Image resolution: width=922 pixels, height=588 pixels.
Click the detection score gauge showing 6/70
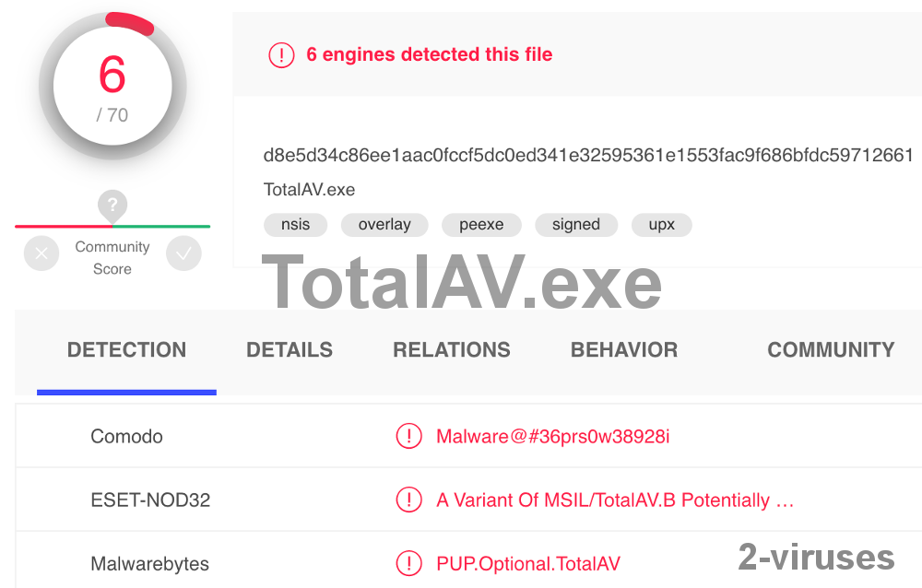[112, 85]
